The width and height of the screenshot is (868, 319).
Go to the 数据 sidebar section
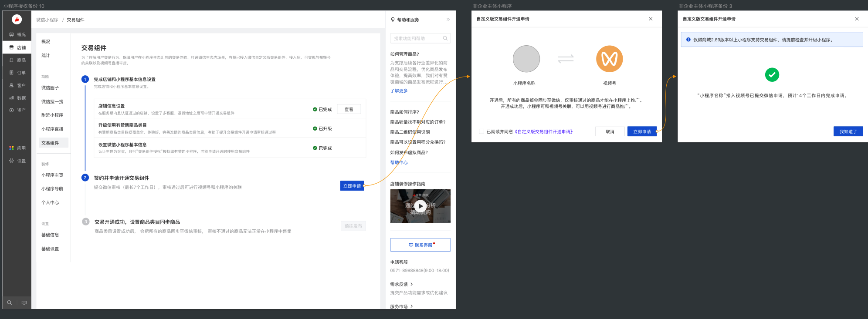(x=17, y=98)
